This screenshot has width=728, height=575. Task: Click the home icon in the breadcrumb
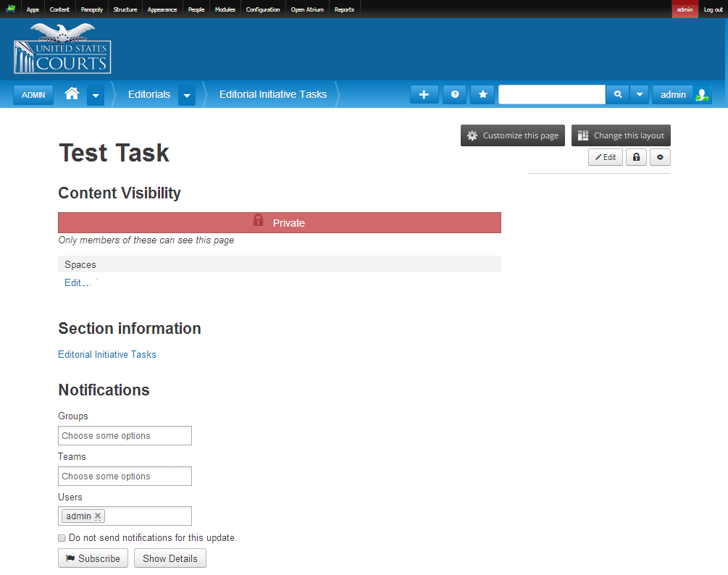71,94
